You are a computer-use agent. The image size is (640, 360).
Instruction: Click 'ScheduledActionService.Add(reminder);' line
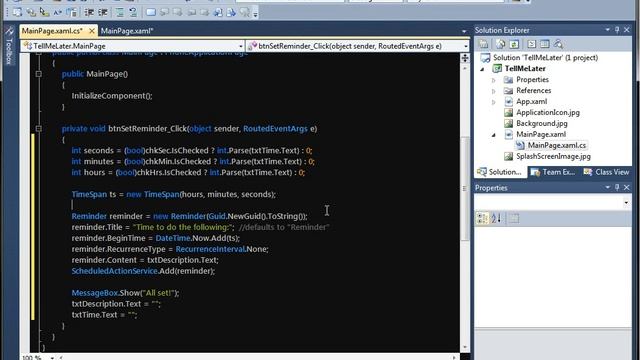pos(143,271)
